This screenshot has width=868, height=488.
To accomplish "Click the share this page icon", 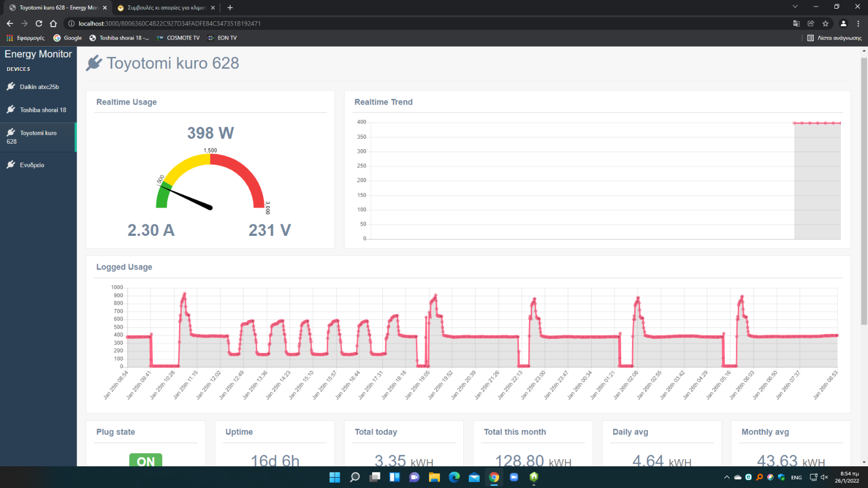I will [811, 23].
